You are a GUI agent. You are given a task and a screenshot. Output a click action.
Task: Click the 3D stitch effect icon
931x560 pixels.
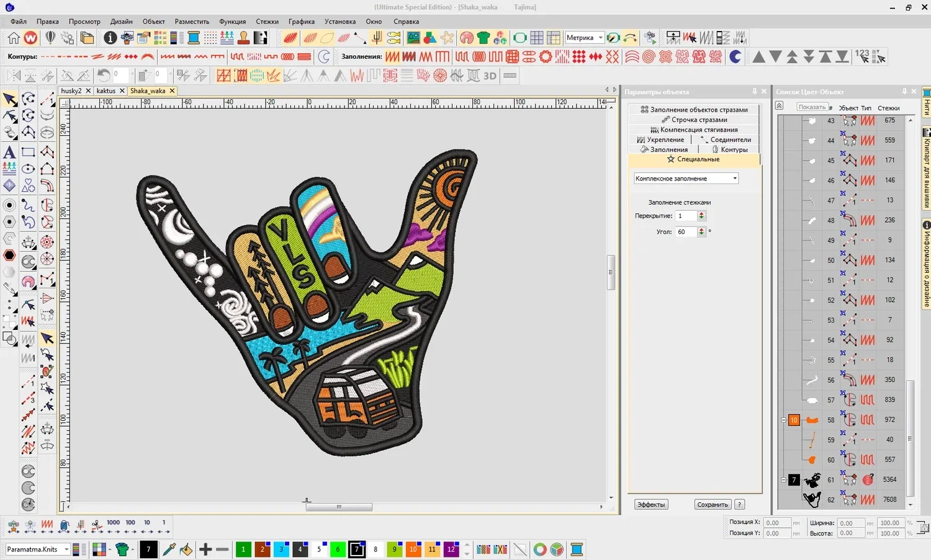click(x=490, y=76)
